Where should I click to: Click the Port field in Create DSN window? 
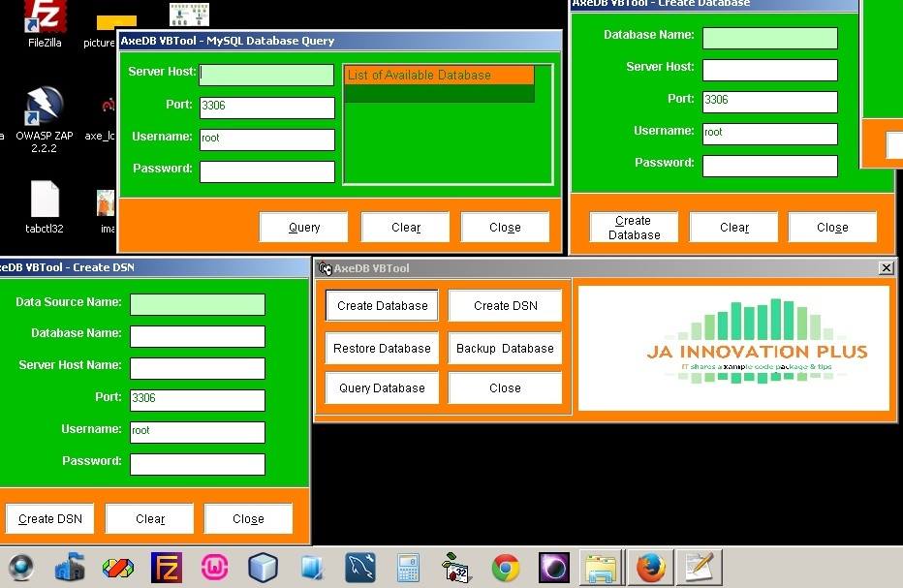click(x=198, y=400)
